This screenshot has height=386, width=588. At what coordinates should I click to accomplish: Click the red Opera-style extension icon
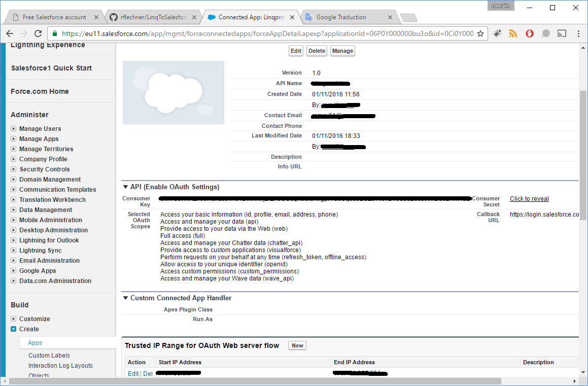530,33
